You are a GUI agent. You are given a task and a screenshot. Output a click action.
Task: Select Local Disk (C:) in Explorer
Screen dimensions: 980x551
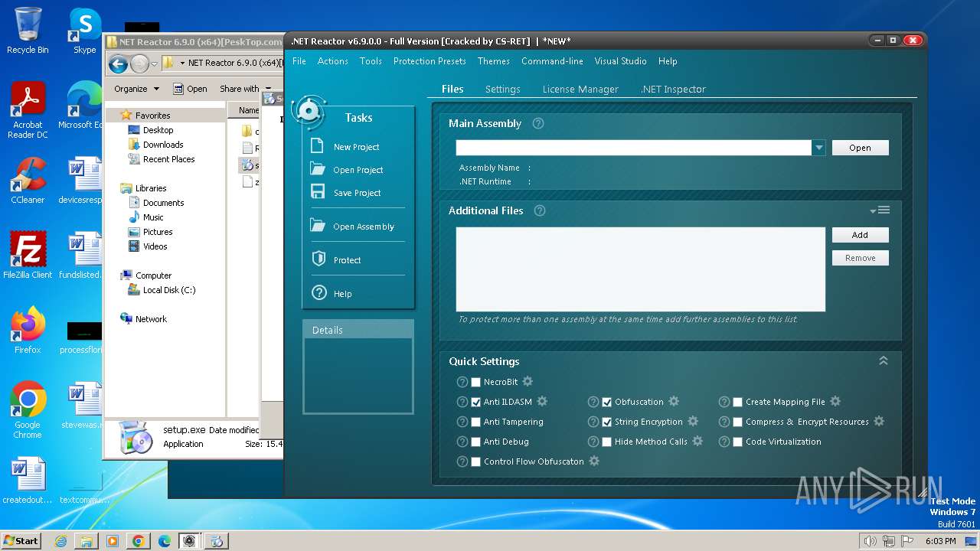[162, 289]
